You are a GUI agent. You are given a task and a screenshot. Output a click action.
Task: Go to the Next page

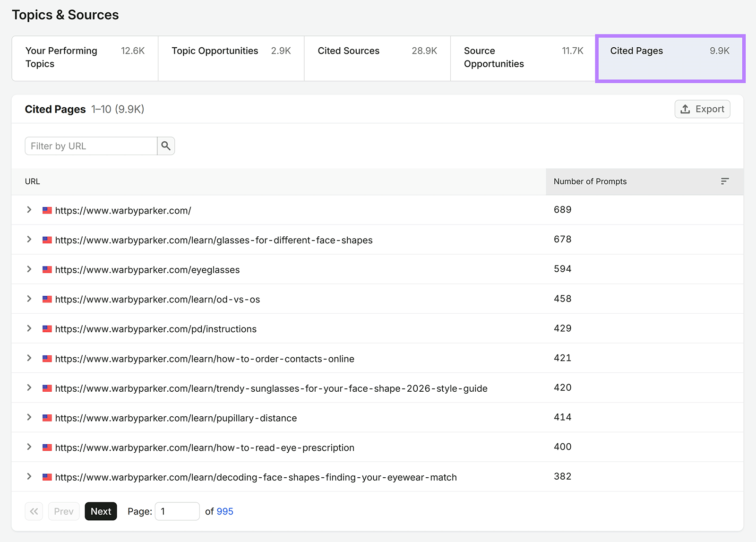click(x=101, y=511)
